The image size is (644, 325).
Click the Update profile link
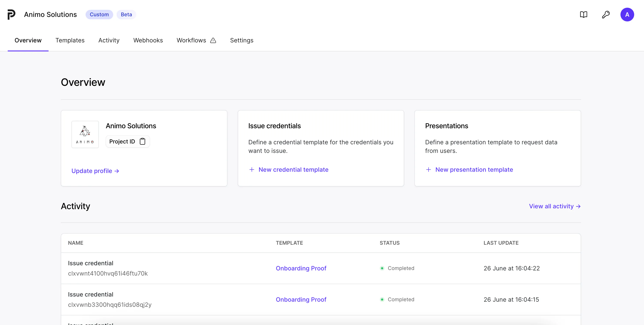[95, 171]
